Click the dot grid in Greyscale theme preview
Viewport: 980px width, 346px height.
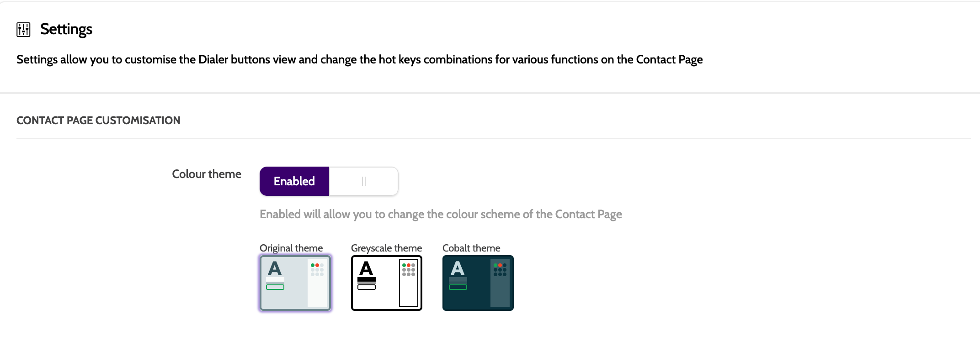coord(409,270)
